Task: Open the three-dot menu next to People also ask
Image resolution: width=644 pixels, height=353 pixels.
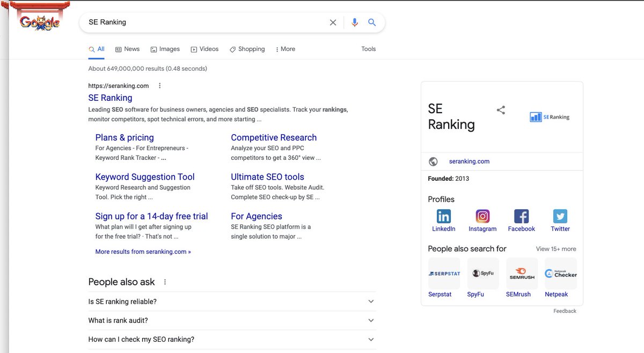Action: [x=165, y=282]
